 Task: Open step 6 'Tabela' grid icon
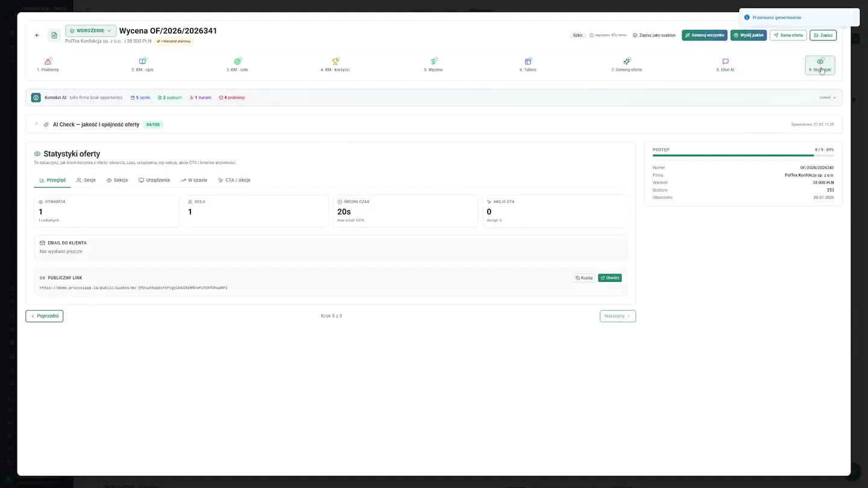(x=528, y=61)
